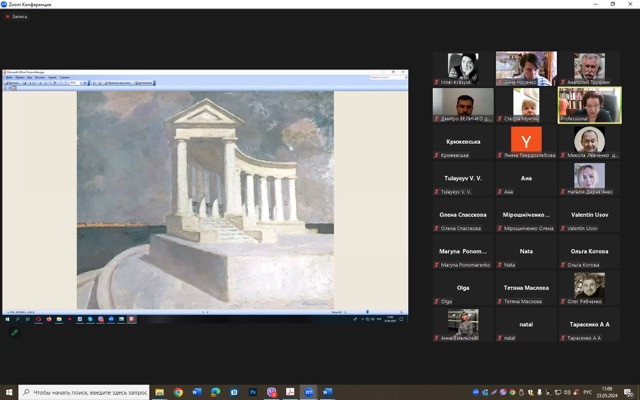This screenshot has height=400, width=640.
Task: Open the notification center in the system tray
Action: 630,392
